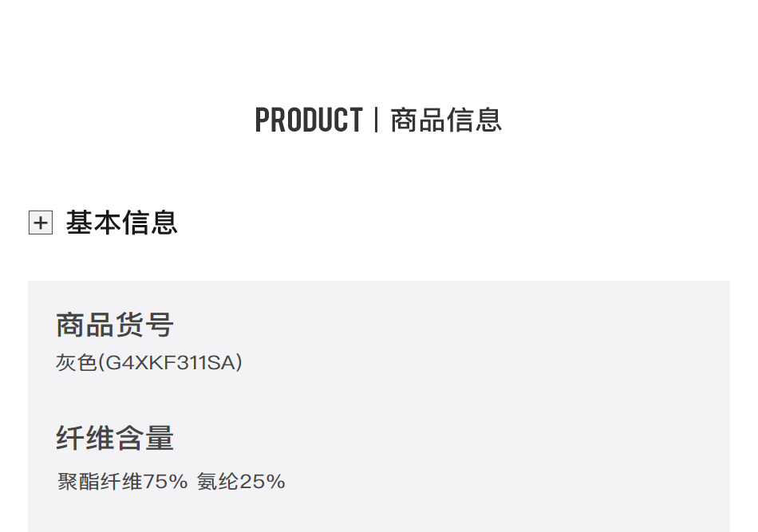Click the letter T ending PRODUCT

(355, 120)
